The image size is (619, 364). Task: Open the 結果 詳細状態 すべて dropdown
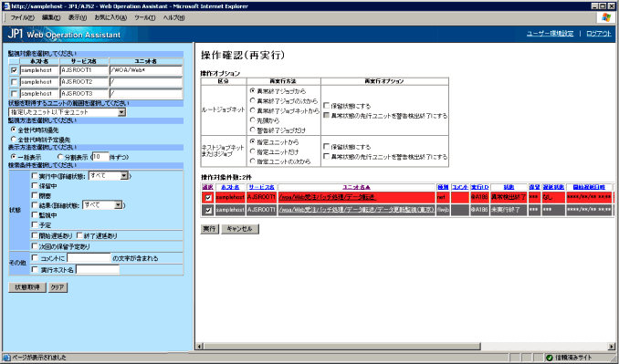point(102,205)
